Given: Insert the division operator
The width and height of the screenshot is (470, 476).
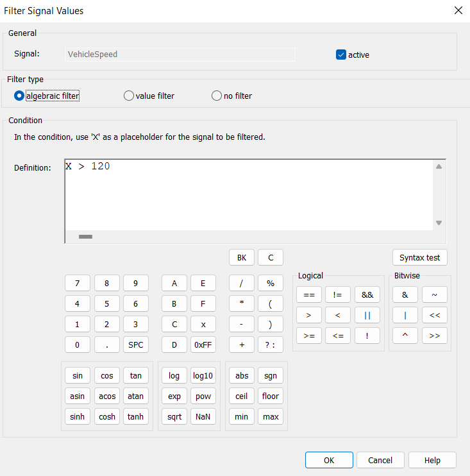Looking at the screenshot, I should coord(242,284).
